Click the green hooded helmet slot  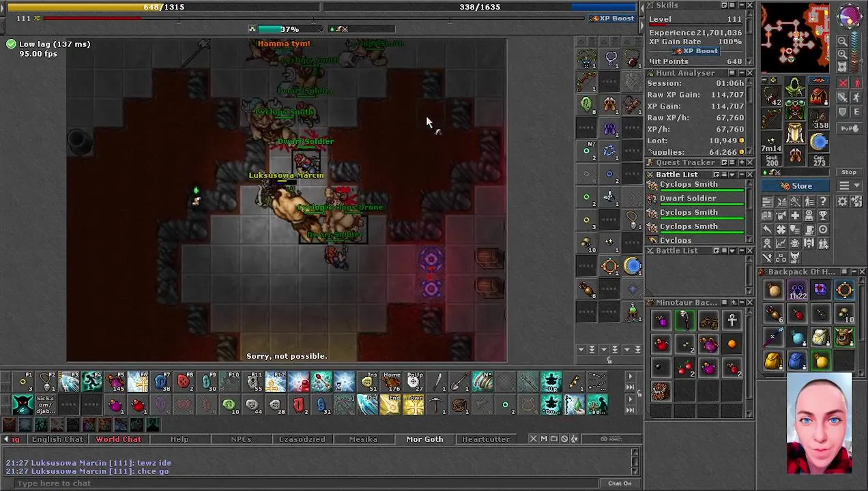795,87
